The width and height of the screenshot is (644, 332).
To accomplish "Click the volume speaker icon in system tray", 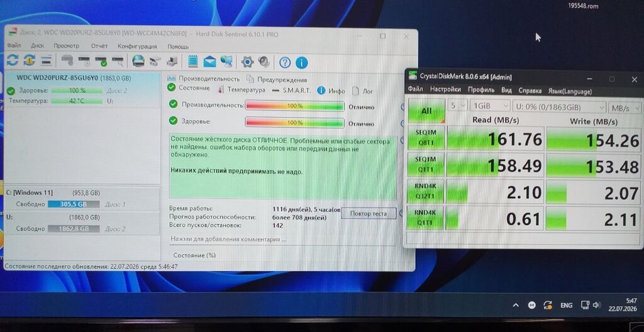I will (x=596, y=306).
